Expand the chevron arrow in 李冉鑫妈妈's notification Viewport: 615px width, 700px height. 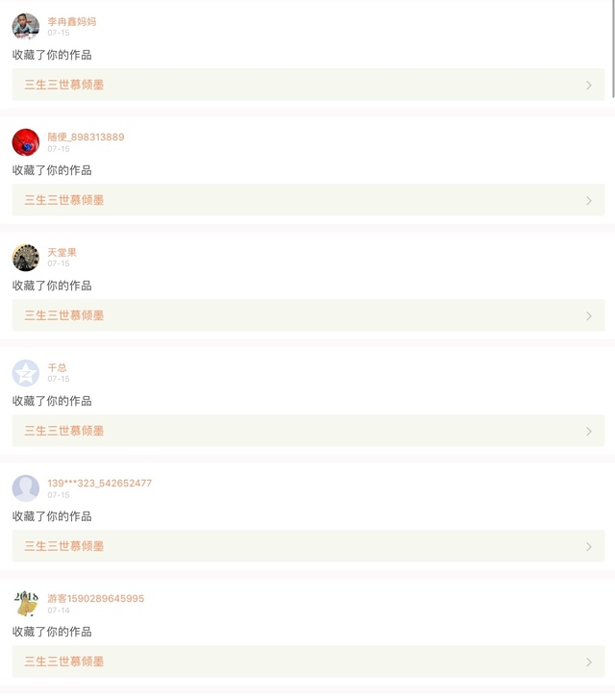tap(589, 85)
